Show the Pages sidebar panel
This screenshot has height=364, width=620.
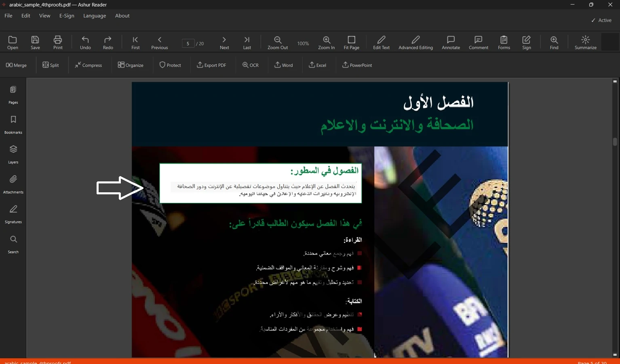(x=13, y=95)
